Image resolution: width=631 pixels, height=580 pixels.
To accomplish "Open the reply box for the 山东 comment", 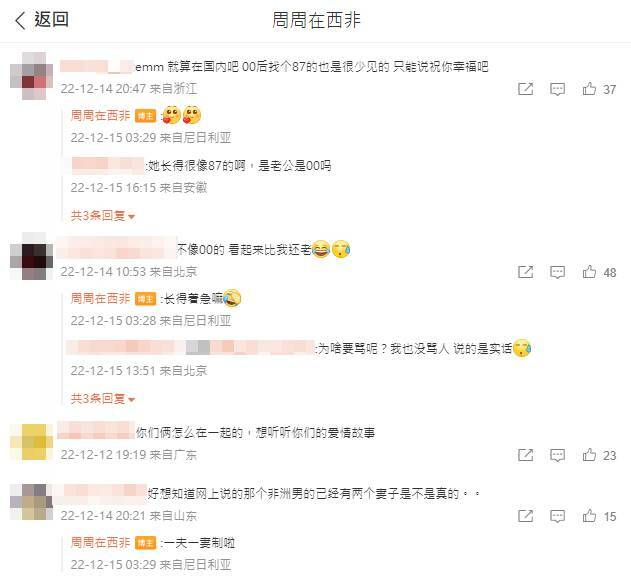I will pos(557,516).
